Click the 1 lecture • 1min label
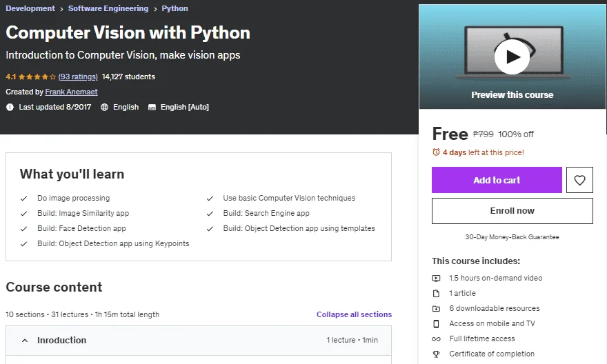This screenshot has width=607, height=364. (352, 340)
